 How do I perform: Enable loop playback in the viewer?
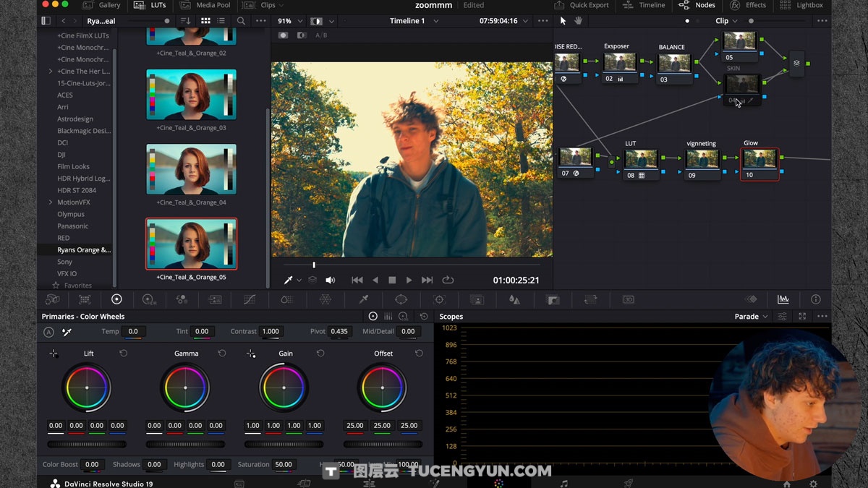pos(448,280)
